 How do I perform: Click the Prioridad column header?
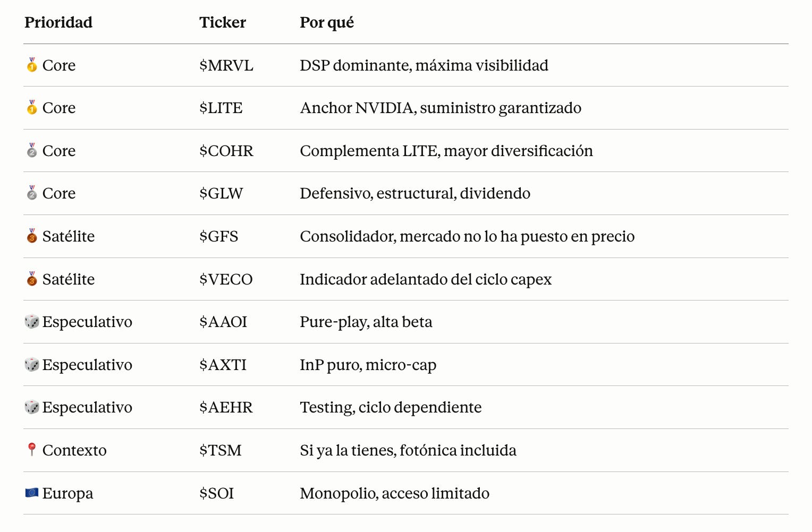coord(58,22)
